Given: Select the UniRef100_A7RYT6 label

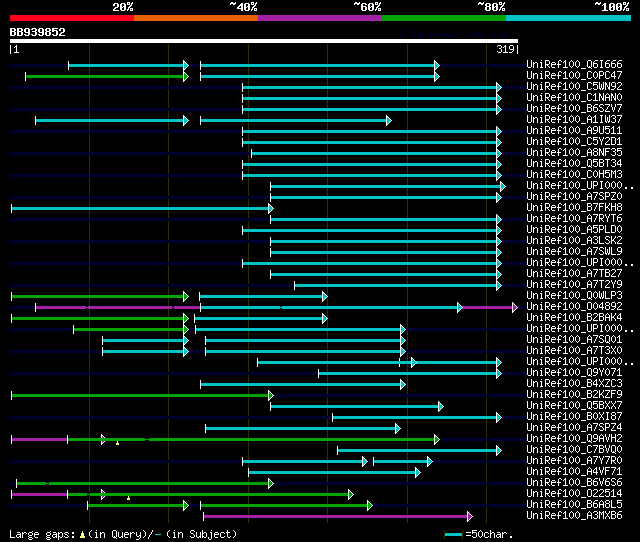Looking at the screenshot, I should [574, 218].
